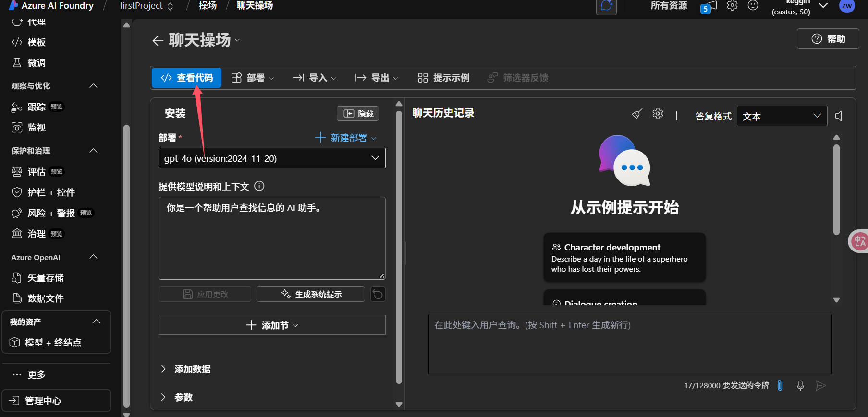Image resolution: width=868 pixels, height=417 pixels.
Task: Open the ZW account avatar
Action: 847,6
